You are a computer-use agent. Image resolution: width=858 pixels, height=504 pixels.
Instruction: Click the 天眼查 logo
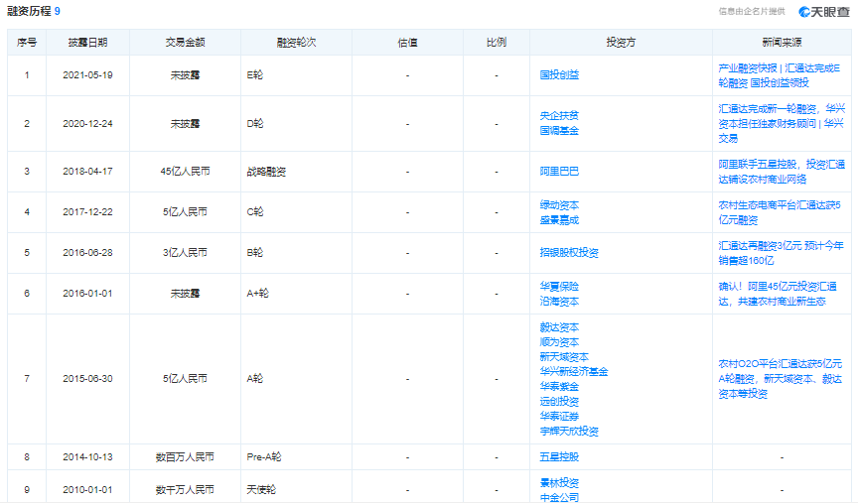tap(824, 12)
